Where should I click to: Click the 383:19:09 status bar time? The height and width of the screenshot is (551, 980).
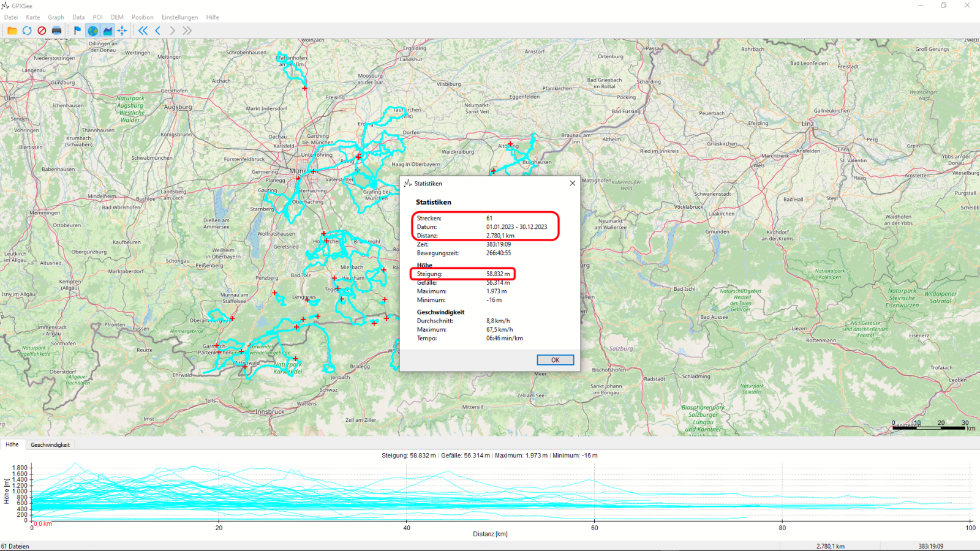931,546
